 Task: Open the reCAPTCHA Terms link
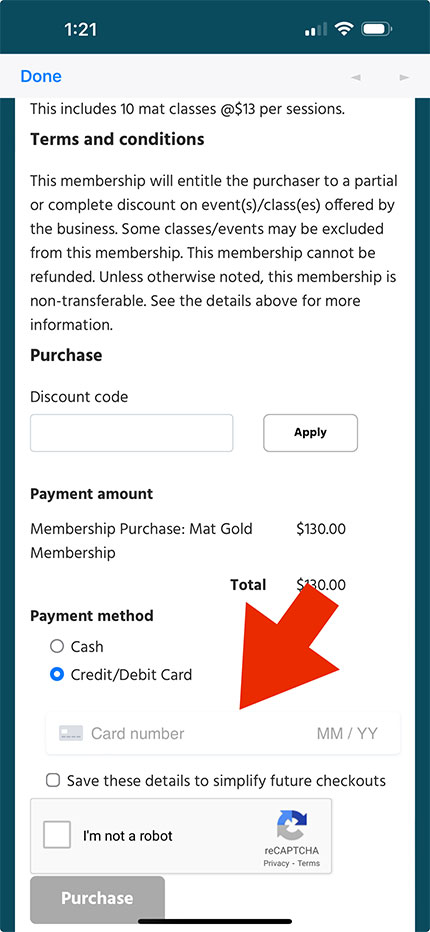tap(309, 863)
